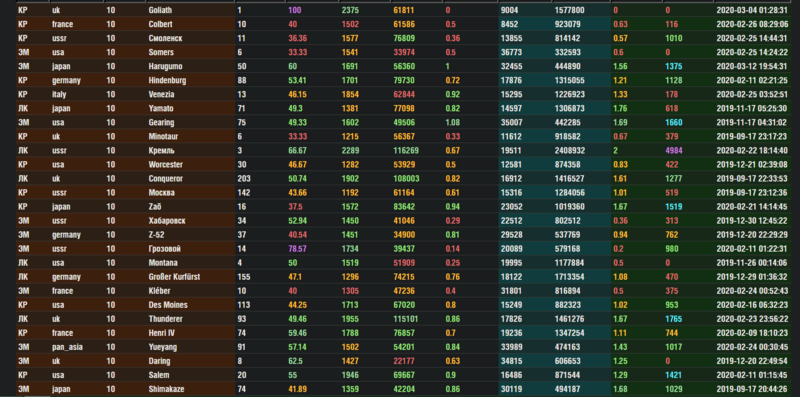Click the date 2019-11-26 00:14:06
800x397 pixels.
coord(752,263)
